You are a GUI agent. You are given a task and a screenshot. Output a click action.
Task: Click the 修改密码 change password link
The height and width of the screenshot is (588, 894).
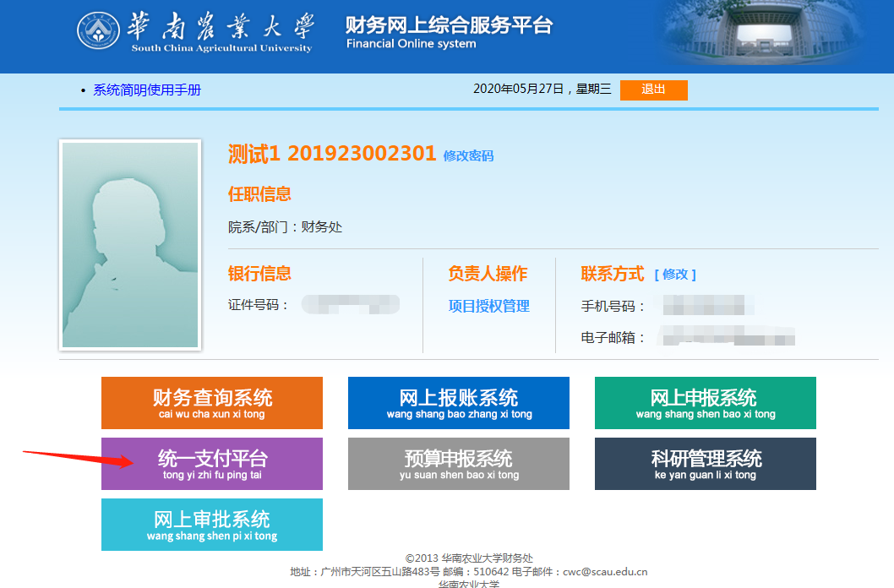tap(468, 155)
